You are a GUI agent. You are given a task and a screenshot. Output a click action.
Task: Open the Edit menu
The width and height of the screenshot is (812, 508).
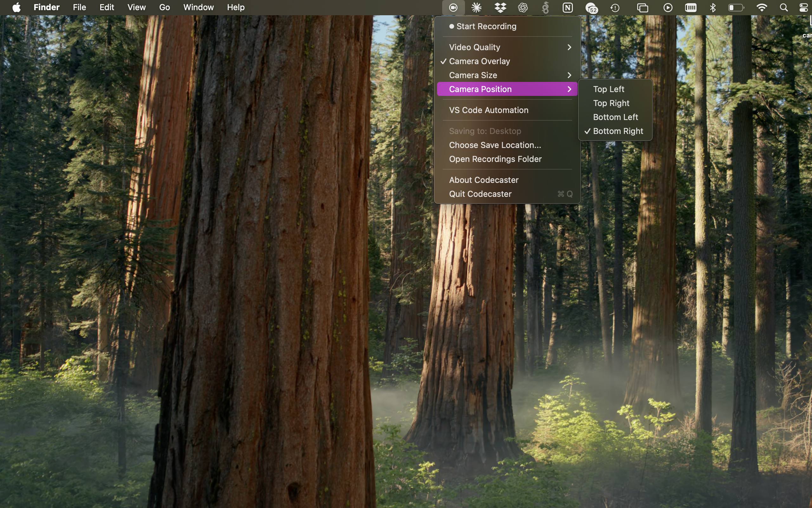(107, 7)
